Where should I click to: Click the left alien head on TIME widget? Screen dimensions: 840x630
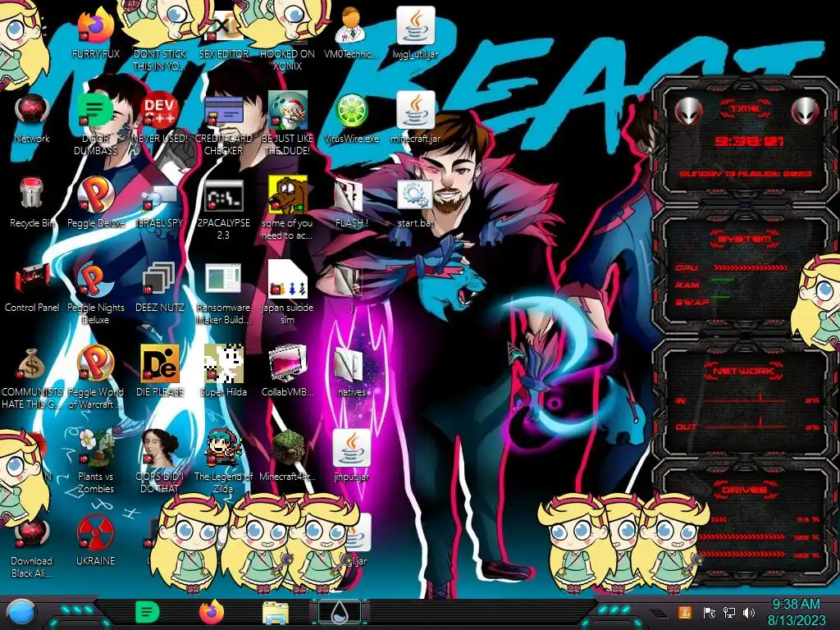click(x=689, y=112)
